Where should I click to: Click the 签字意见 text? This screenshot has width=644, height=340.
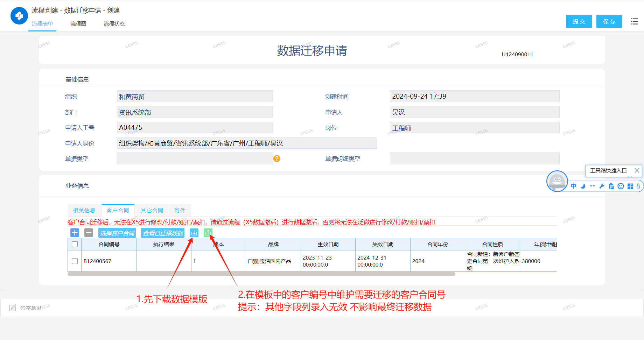point(31,308)
